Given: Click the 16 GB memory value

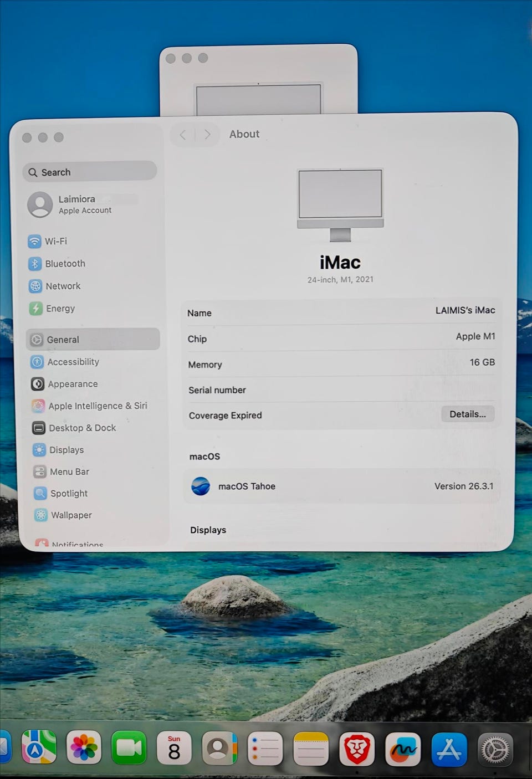Looking at the screenshot, I should click(482, 362).
